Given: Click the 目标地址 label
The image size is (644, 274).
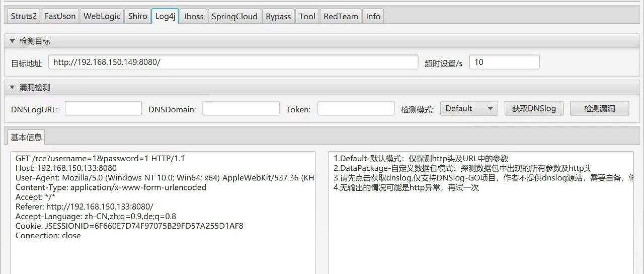Looking at the screenshot, I should tap(27, 63).
